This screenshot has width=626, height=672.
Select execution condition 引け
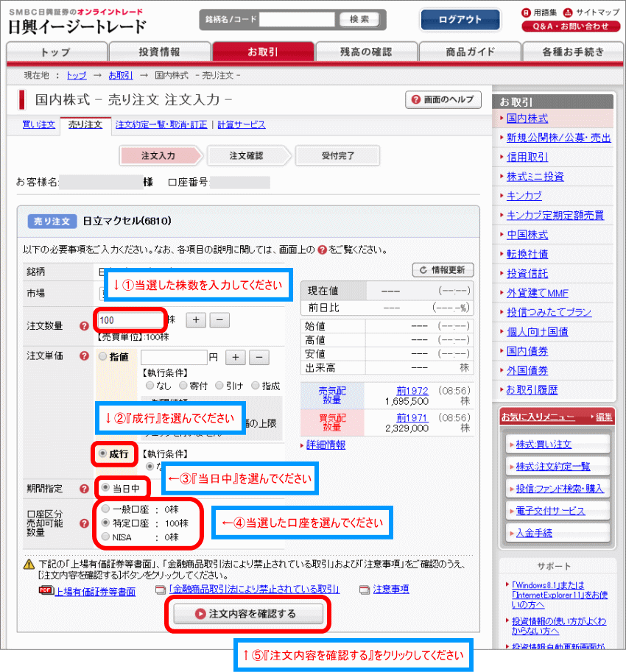[219, 385]
